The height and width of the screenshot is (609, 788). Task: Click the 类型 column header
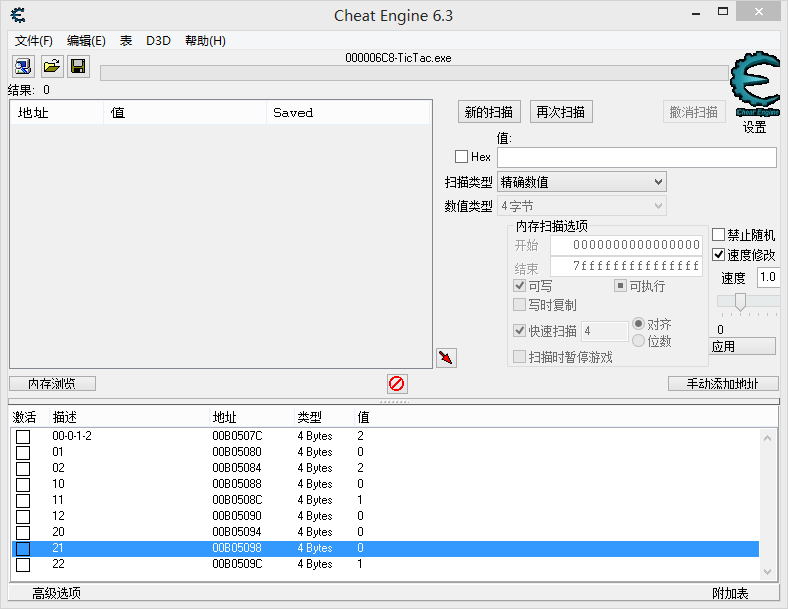click(324, 417)
